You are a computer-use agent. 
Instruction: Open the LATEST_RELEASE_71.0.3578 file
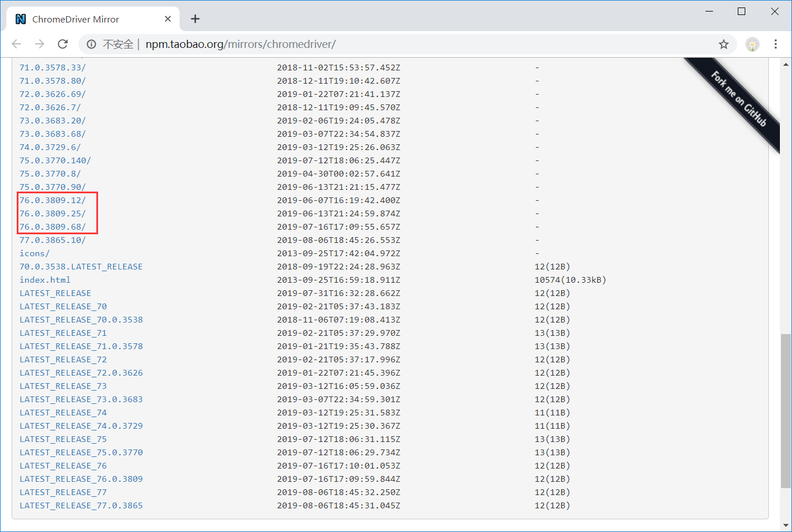coord(81,346)
